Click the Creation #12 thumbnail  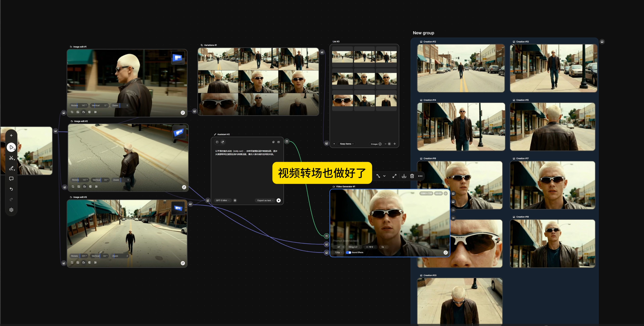tap(461, 68)
